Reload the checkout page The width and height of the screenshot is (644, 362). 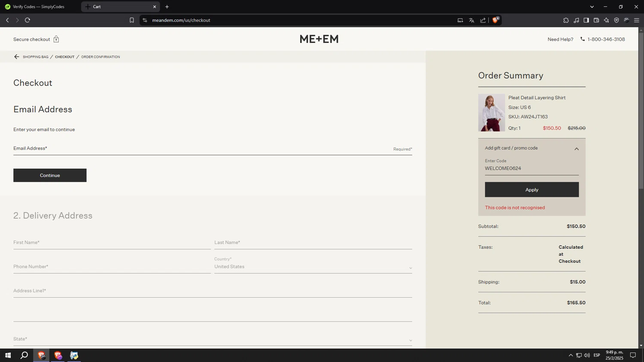coord(27,20)
